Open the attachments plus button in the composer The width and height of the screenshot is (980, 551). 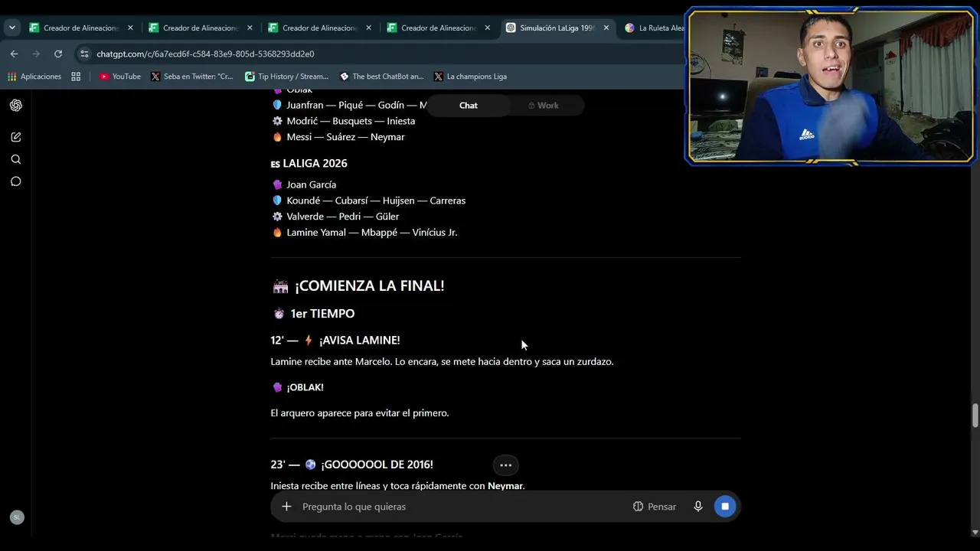(286, 507)
